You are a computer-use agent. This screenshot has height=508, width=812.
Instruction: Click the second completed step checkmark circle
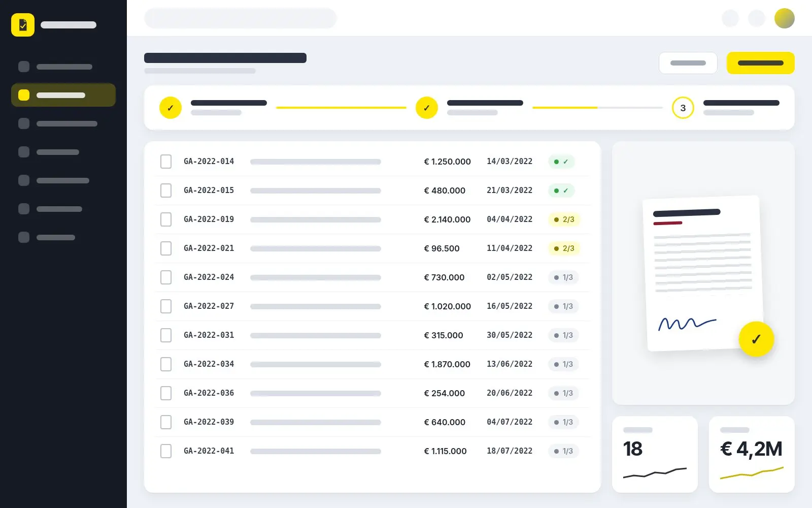[427, 108]
